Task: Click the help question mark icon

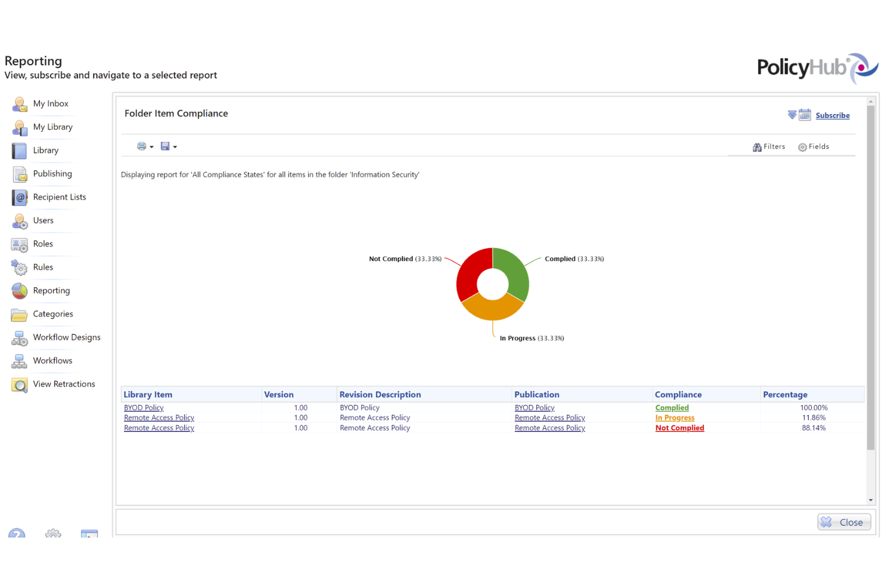Action: click(17, 533)
